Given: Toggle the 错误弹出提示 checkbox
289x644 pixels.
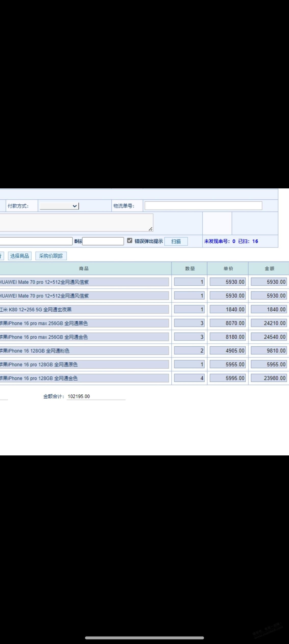Looking at the screenshot, I should tap(130, 240).
